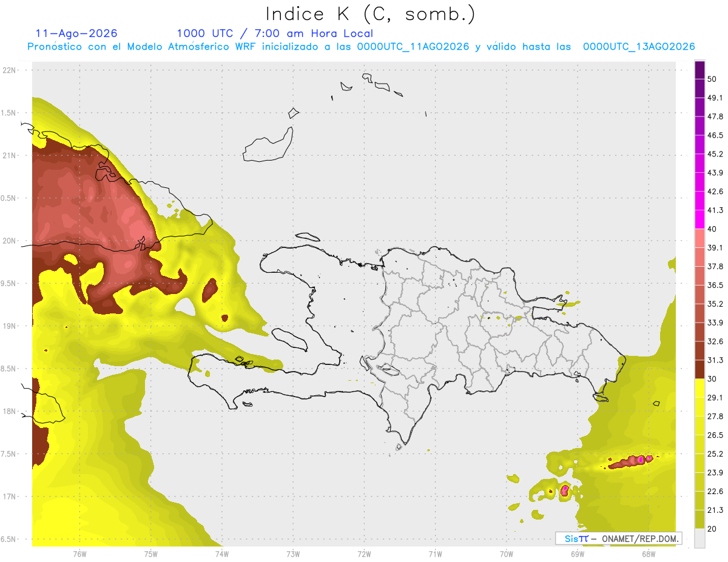
Task: Click the colorbar value "37.8"
Action: (x=715, y=266)
